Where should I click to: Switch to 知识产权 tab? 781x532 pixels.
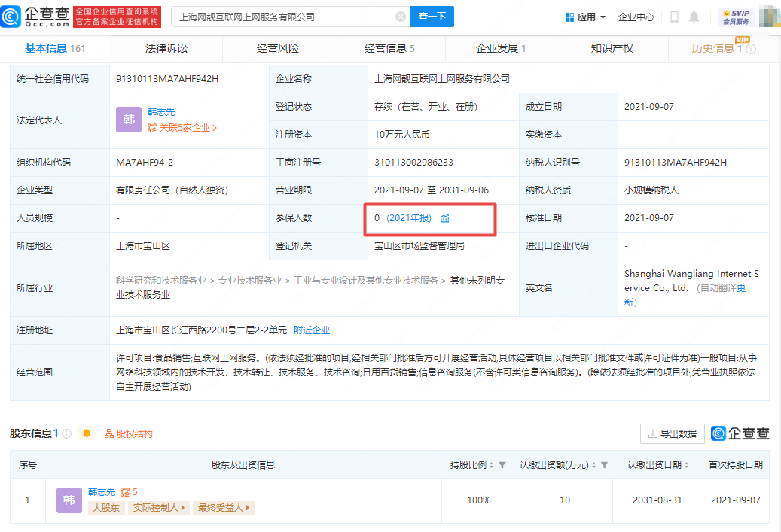612,48
